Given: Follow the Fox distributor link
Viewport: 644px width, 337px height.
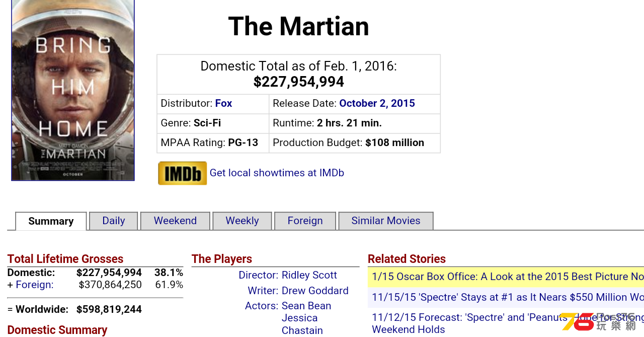Looking at the screenshot, I should (223, 103).
